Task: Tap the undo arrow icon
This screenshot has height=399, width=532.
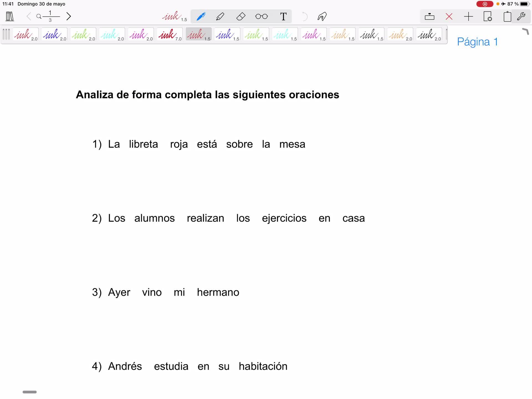Action: pos(304,16)
